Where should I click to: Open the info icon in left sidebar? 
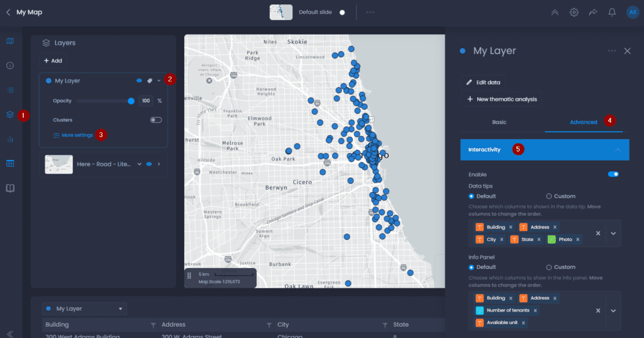pos(10,66)
